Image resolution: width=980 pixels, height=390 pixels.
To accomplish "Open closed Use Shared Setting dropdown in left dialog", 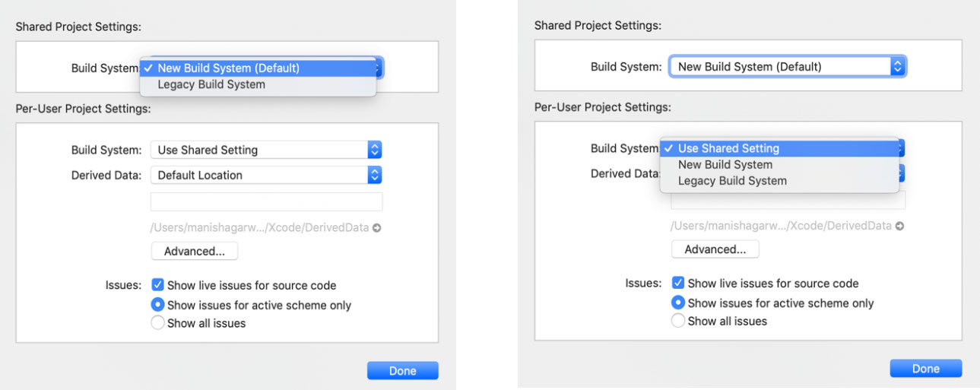I will click(265, 150).
